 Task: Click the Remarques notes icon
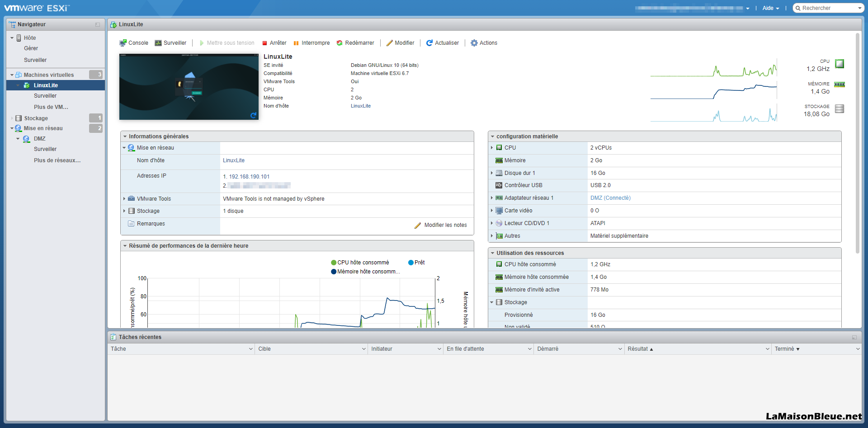click(x=131, y=224)
